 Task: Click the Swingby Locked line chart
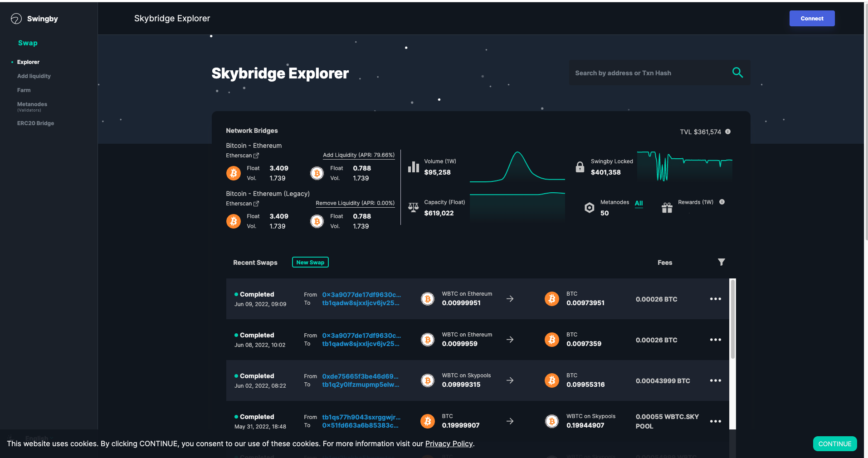pos(685,166)
